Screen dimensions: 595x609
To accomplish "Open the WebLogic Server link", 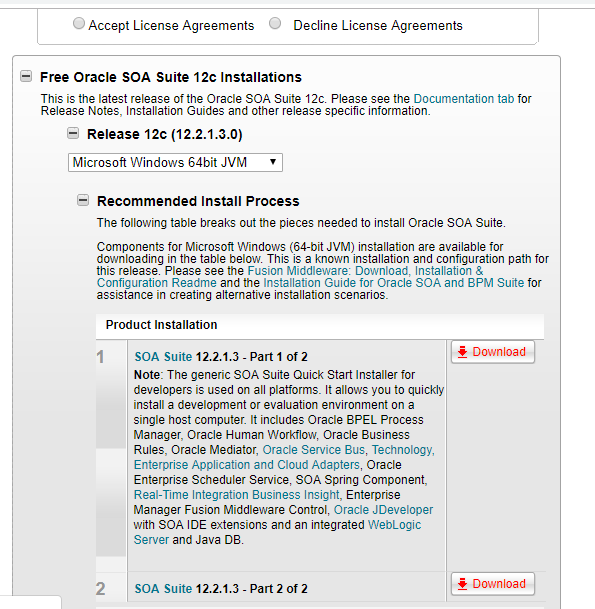I will click(x=277, y=532).
